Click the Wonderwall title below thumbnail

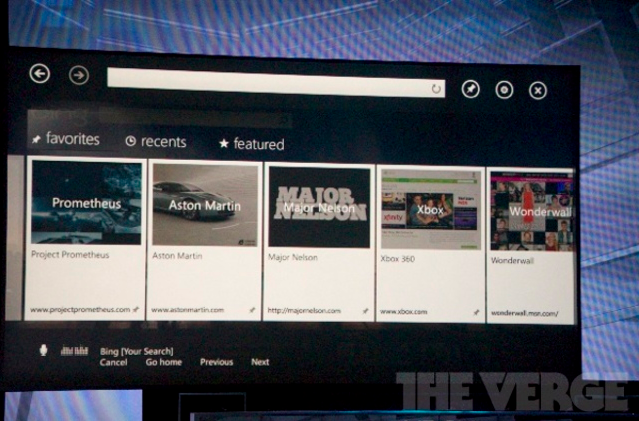(512, 260)
